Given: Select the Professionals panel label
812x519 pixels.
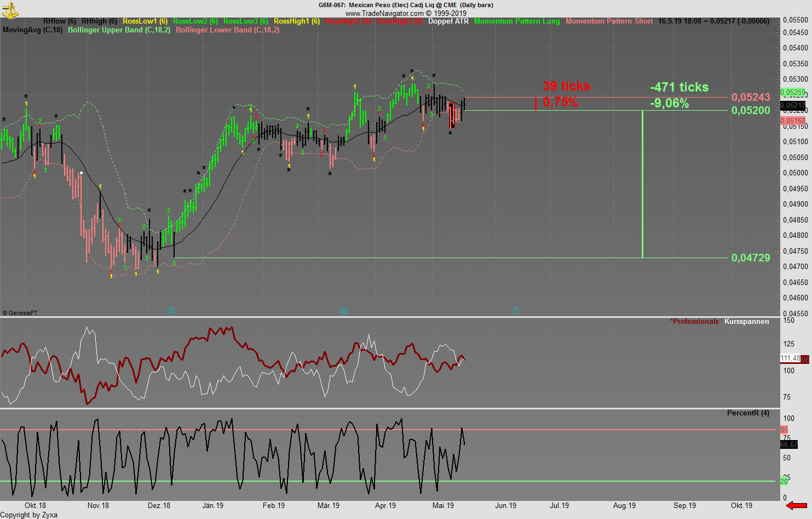Looking at the screenshot, I should (694, 321).
